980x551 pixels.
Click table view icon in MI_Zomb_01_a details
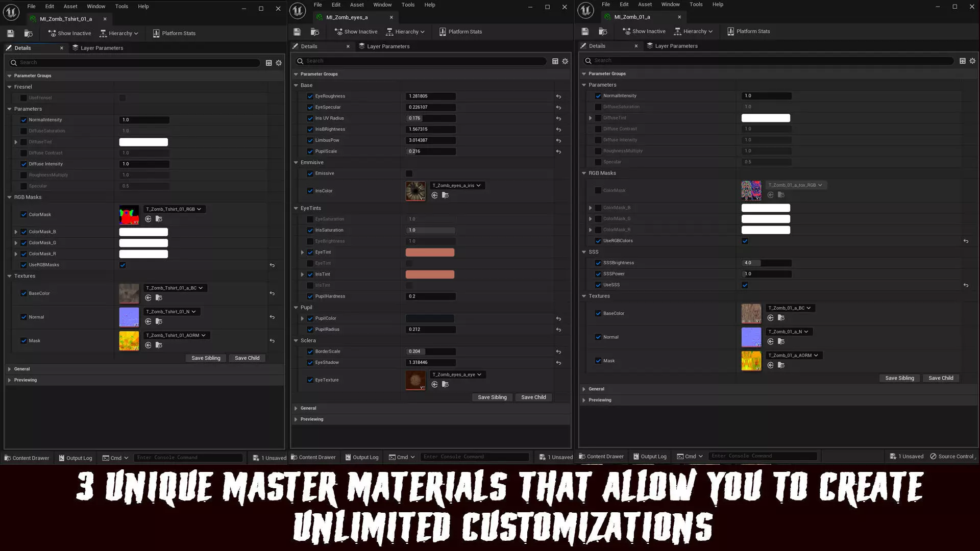tap(962, 61)
